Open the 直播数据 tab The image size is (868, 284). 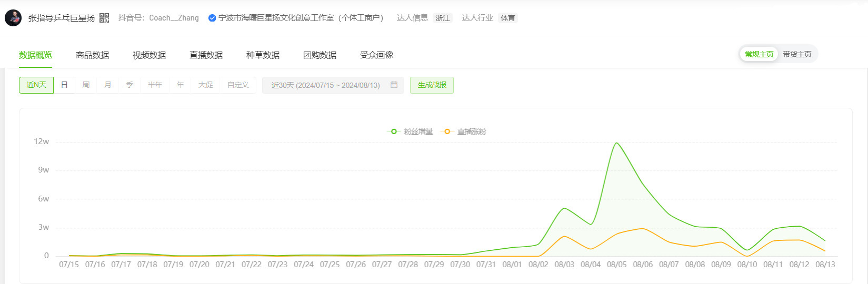coord(206,55)
